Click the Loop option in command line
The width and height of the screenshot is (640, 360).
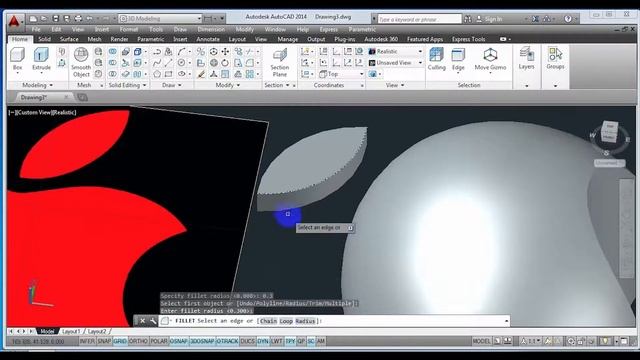click(286, 321)
